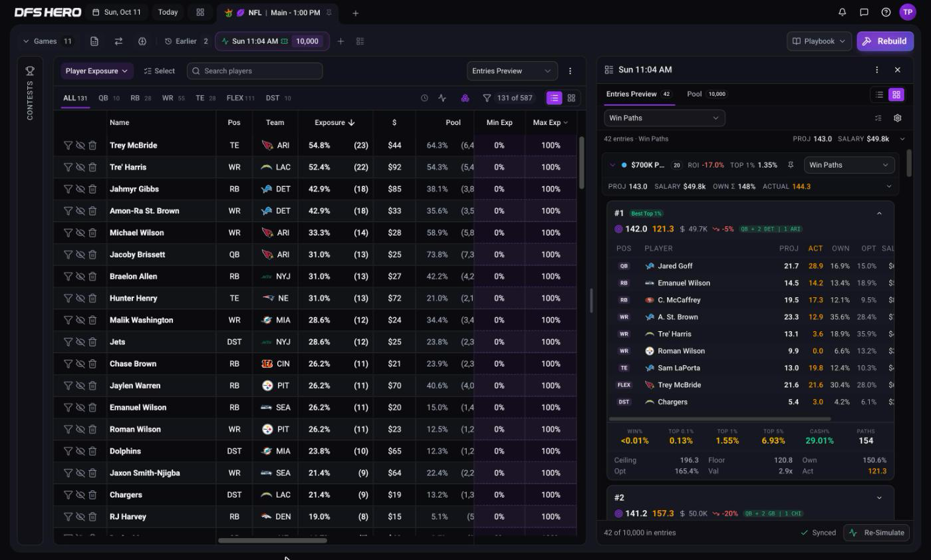Open Win Paths dropdown in $700K contest row
931x560 pixels.
click(849, 165)
